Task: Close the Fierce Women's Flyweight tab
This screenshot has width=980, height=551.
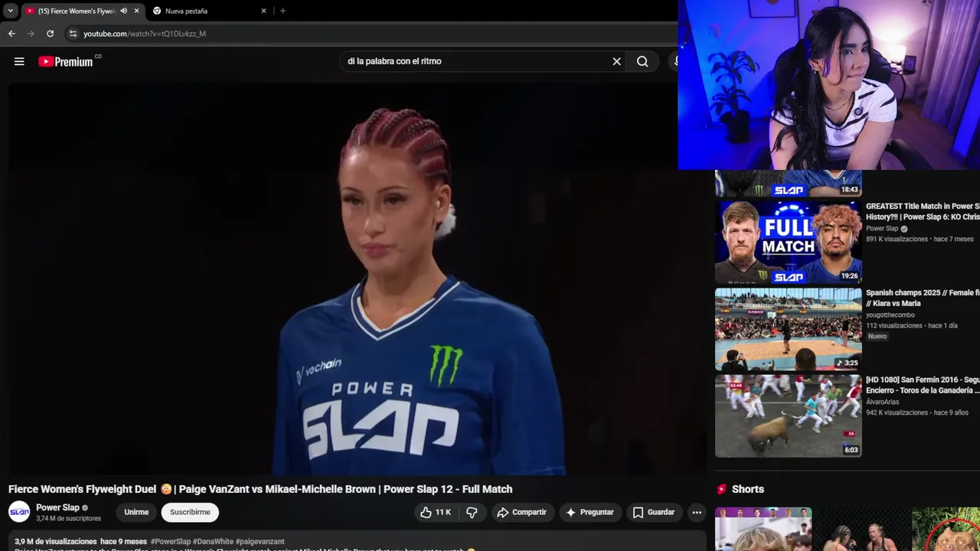Action: click(136, 11)
